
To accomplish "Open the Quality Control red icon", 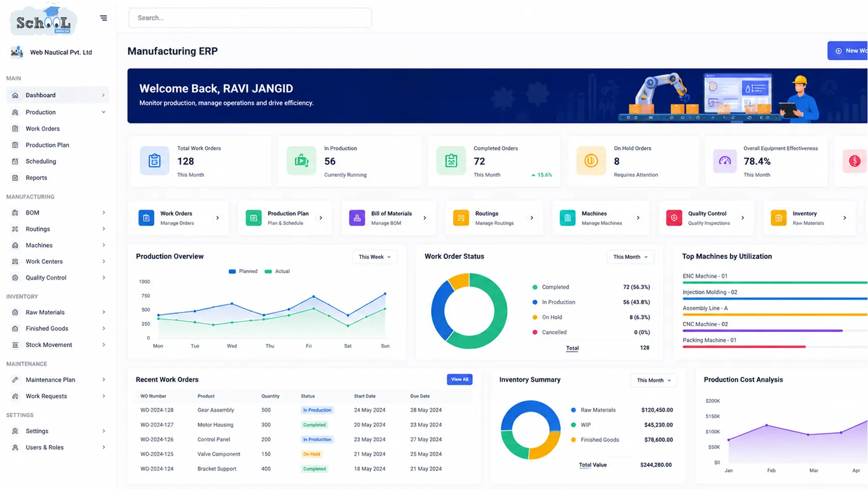I will click(x=674, y=218).
